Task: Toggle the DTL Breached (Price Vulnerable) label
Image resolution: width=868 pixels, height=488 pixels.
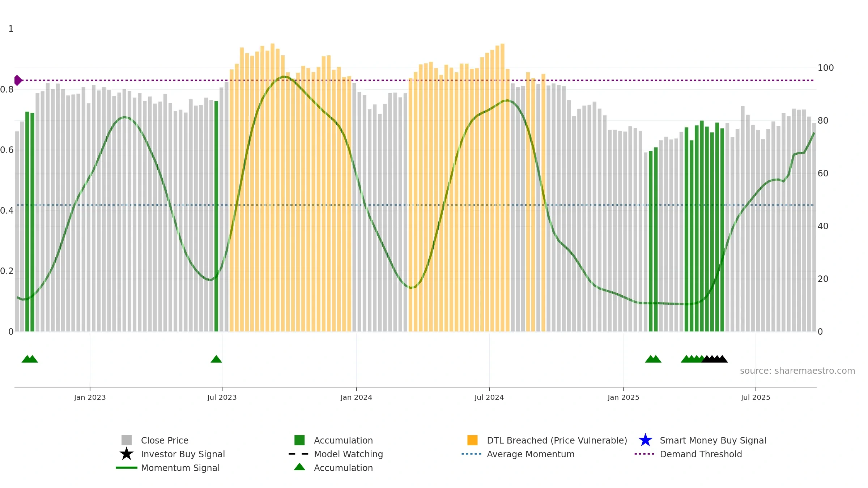Action: tap(557, 441)
